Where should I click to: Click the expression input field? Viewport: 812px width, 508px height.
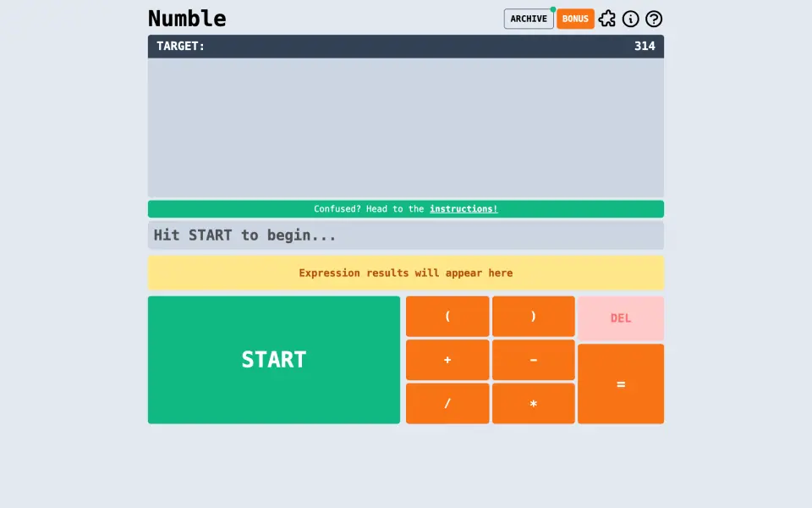(406, 235)
